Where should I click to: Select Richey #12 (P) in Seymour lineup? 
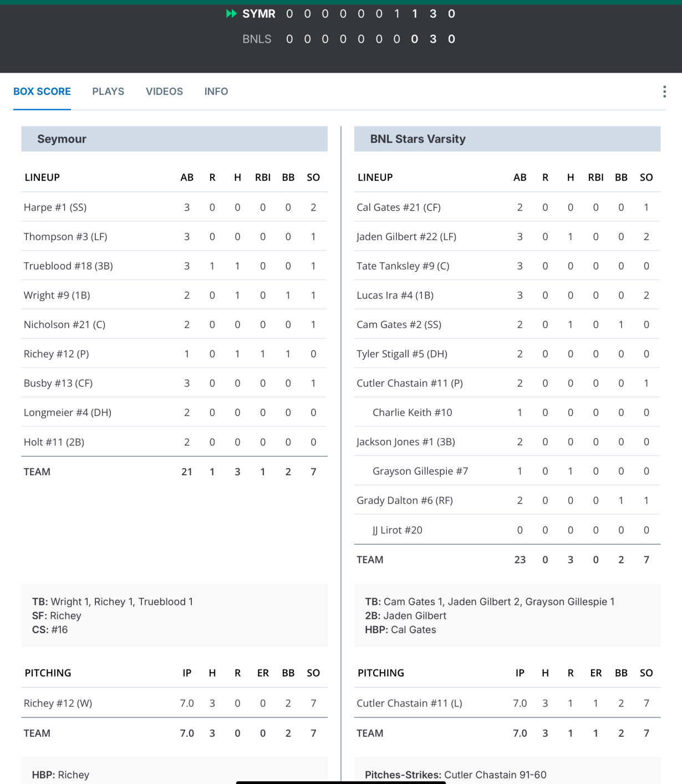(x=56, y=354)
